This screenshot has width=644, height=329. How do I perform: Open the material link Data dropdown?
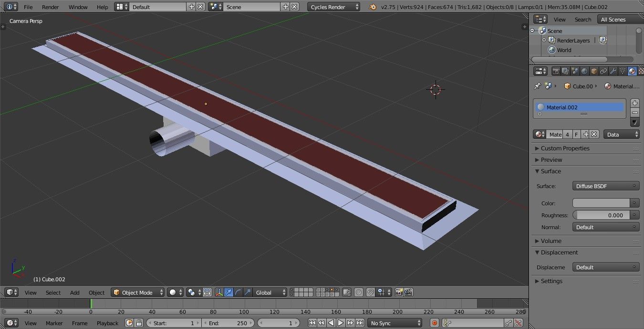(622, 134)
